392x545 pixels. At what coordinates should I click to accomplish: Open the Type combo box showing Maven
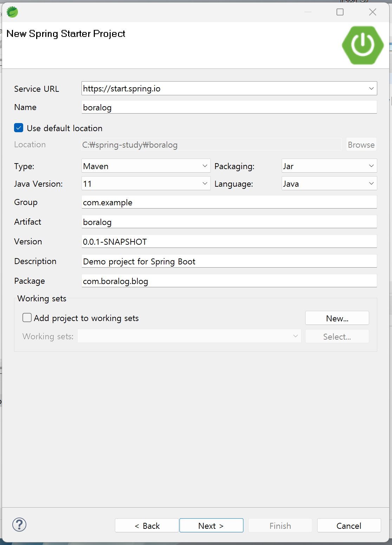pos(146,166)
